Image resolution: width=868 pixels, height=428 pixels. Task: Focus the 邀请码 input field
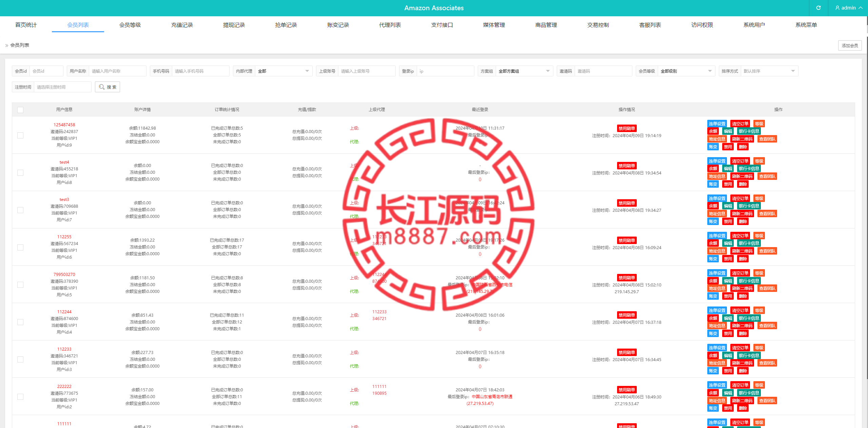point(603,71)
